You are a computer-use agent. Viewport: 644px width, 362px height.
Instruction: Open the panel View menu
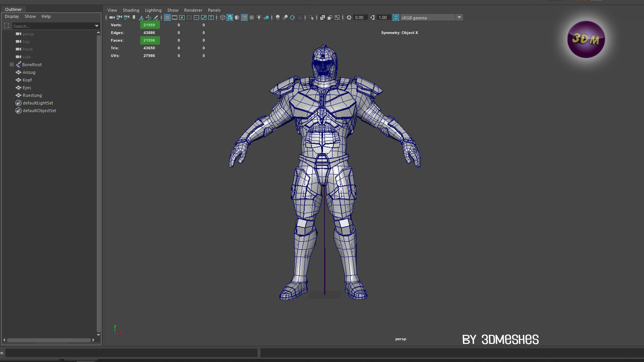(x=112, y=10)
